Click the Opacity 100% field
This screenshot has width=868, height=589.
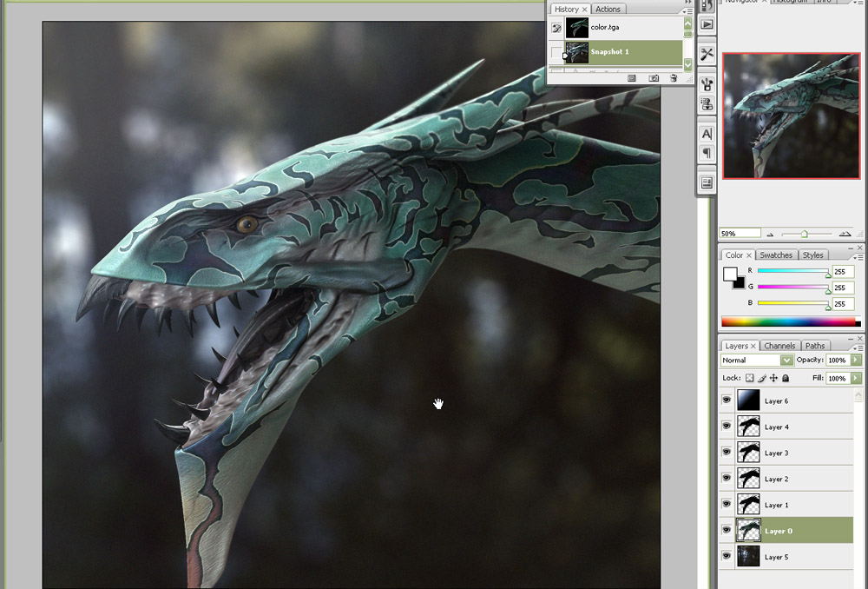pos(838,361)
